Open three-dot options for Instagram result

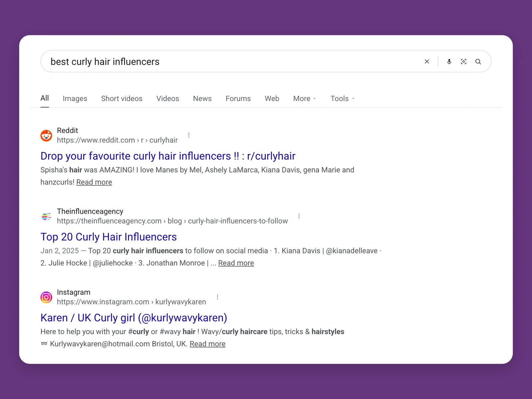click(x=217, y=297)
